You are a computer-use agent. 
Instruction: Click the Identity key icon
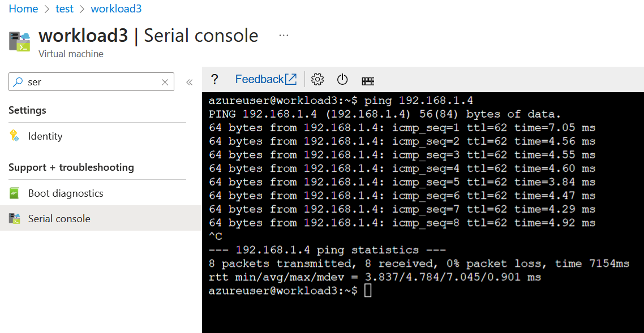pos(14,136)
